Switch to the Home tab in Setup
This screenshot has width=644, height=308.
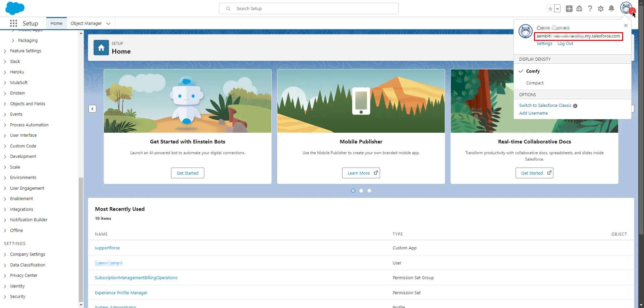click(x=56, y=23)
